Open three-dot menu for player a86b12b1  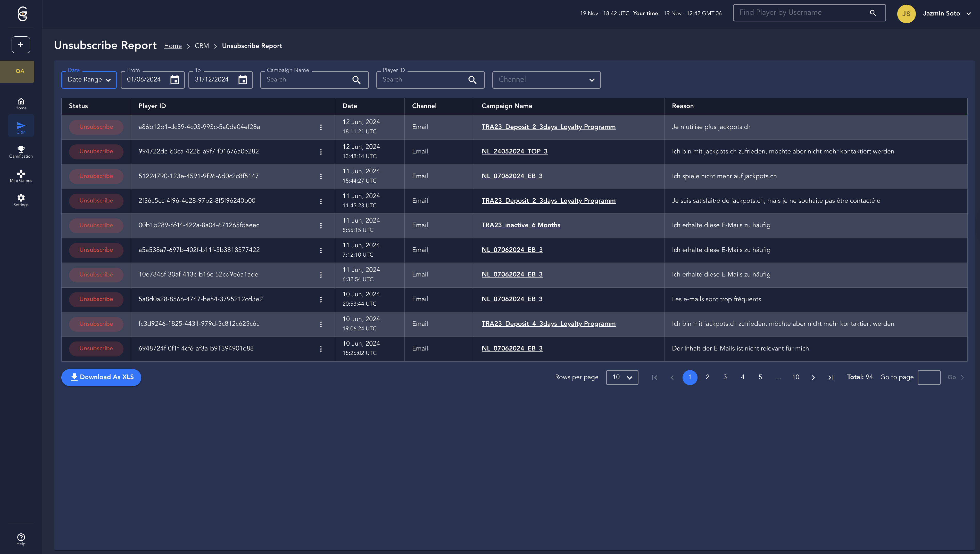(321, 127)
